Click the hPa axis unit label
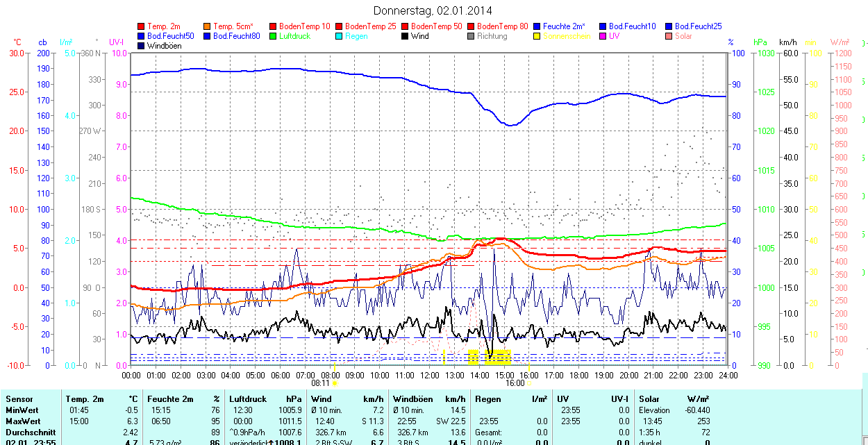 click(760, 42)
